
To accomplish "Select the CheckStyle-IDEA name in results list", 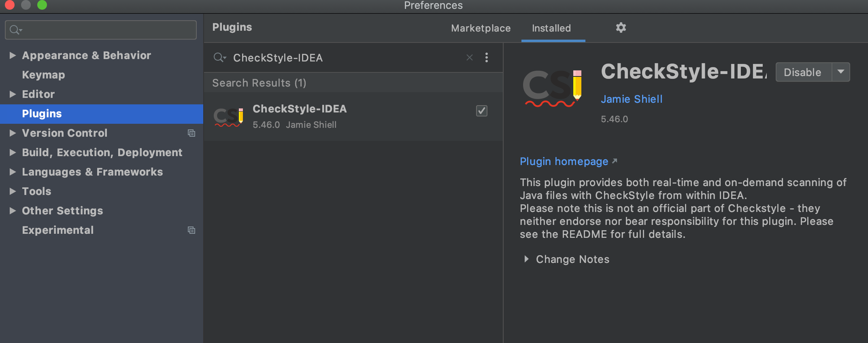I will coord(300,109).
